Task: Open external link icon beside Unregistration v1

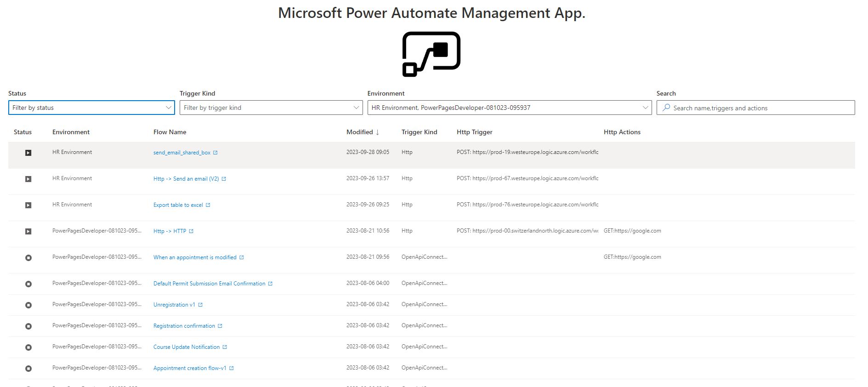Action: (200, 305)
